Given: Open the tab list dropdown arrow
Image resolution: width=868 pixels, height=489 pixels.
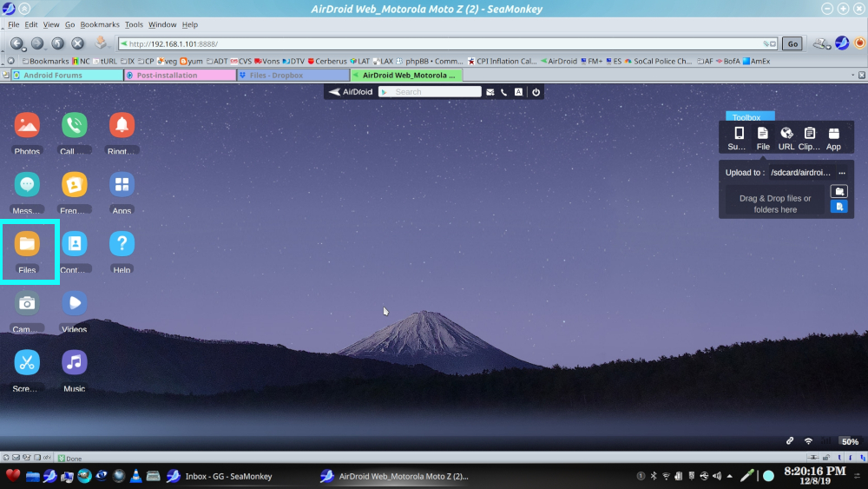Looking at the screenshot, I should point(852,76).
